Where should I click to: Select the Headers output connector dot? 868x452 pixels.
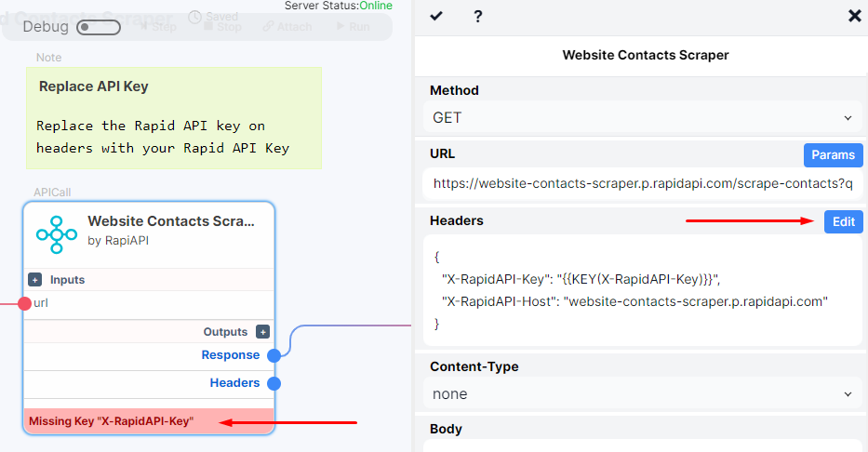coord(274,383)
